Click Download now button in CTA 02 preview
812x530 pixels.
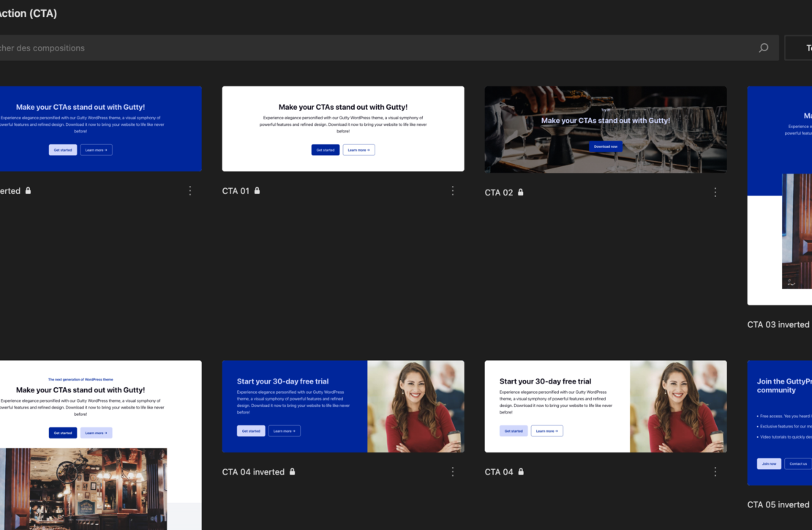[606, 146]
